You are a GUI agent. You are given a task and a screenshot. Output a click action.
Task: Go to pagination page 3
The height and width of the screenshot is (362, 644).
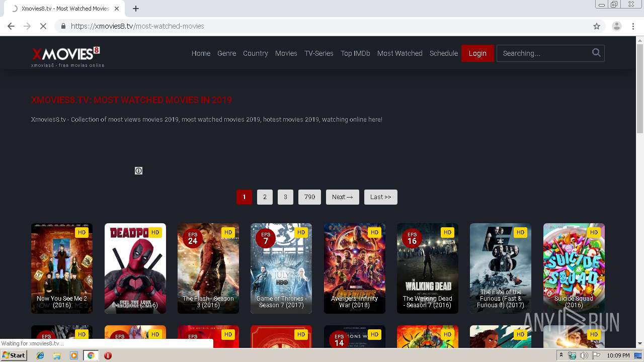click(285, 197)
